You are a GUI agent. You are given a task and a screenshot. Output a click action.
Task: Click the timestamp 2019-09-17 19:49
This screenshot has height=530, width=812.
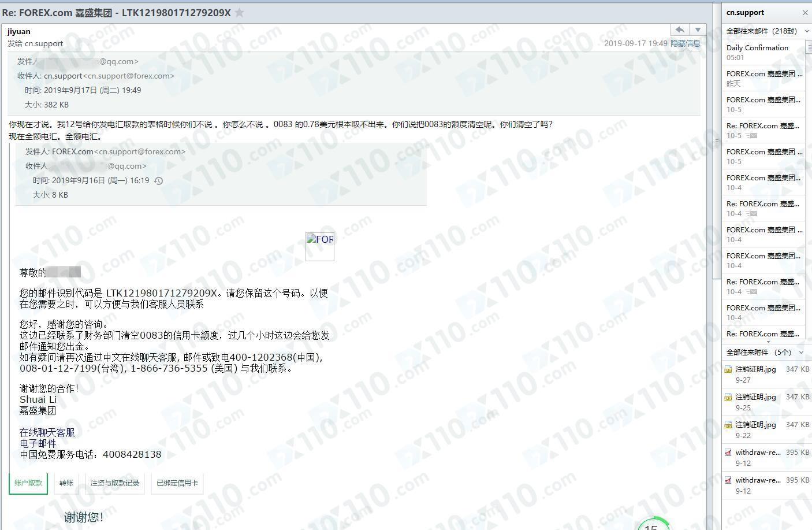635,43
